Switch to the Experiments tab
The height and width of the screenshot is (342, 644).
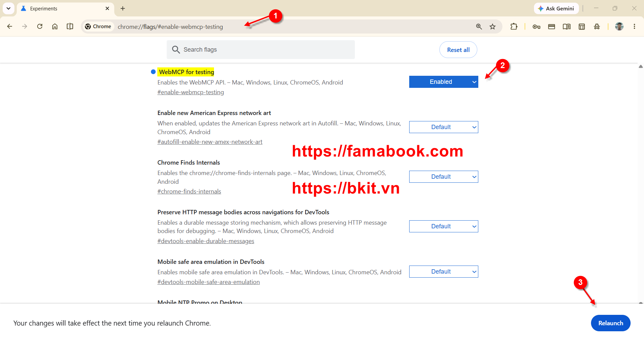(65, 8)
